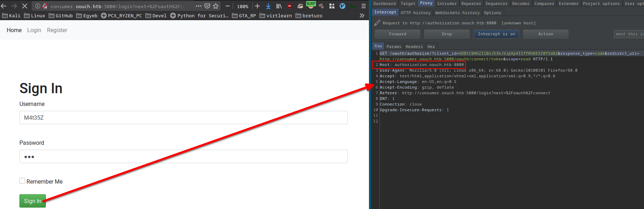Open the Action dropdown in Burp

point(545,34)
